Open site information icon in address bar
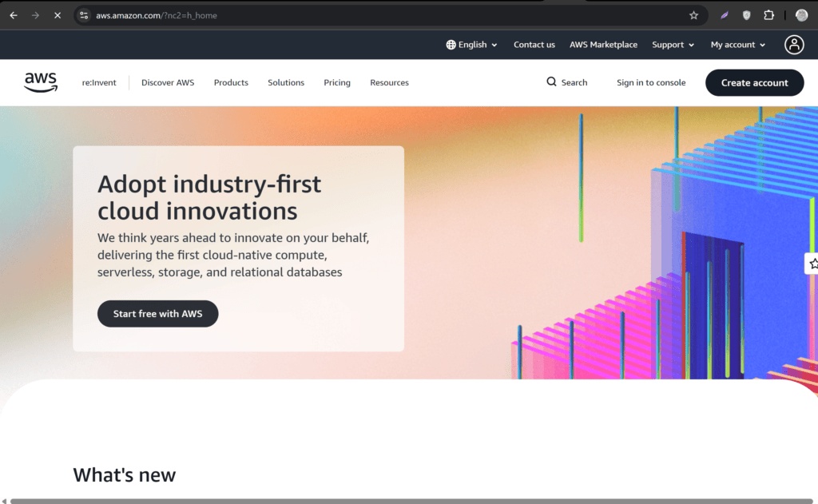The height and width of the screenshot is (504, 818). (x=84, y=15)
